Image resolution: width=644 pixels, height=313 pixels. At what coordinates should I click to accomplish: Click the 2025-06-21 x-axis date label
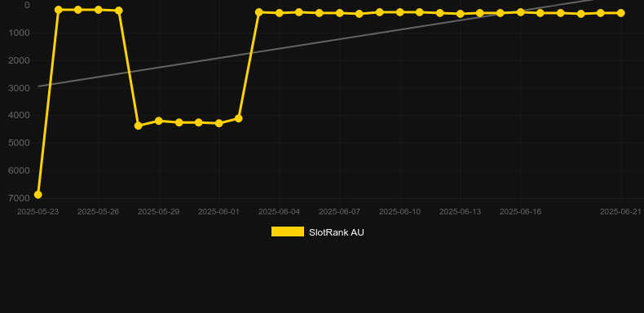coord(620,212)
